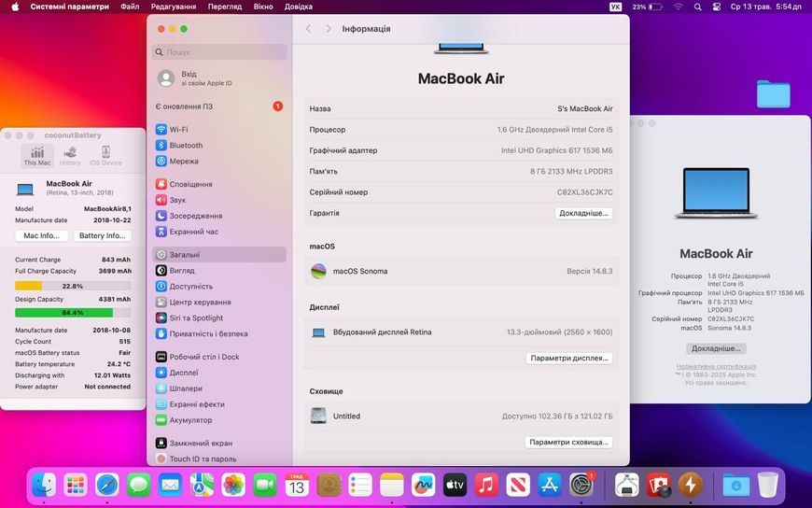Image resolution: width=812 pixels, height=508 pixels.
Task: Open the Apple menu
Action: pos(15,7)
